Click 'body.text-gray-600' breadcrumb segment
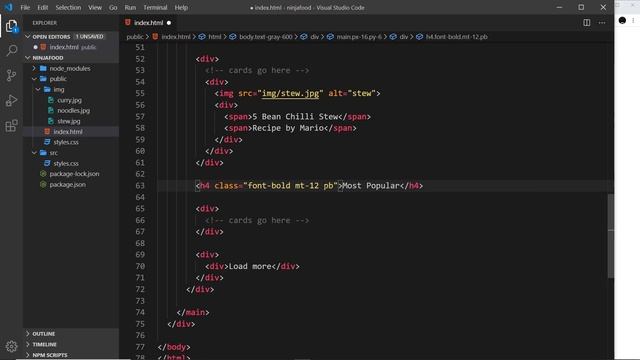 click(266, 37)
